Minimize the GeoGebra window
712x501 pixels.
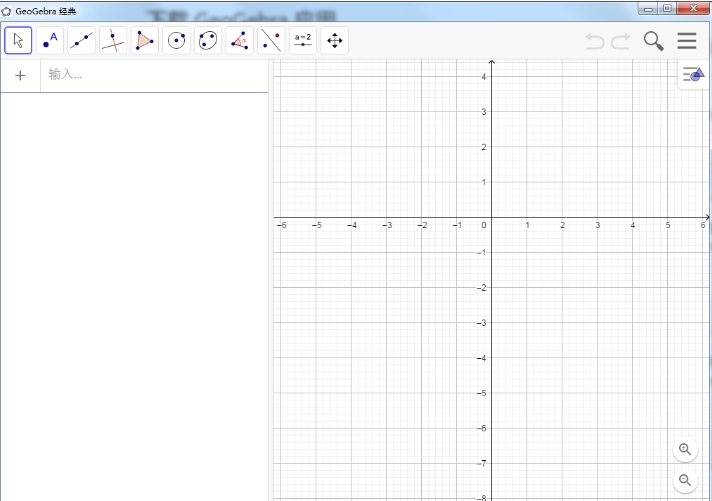coord(648,9)
